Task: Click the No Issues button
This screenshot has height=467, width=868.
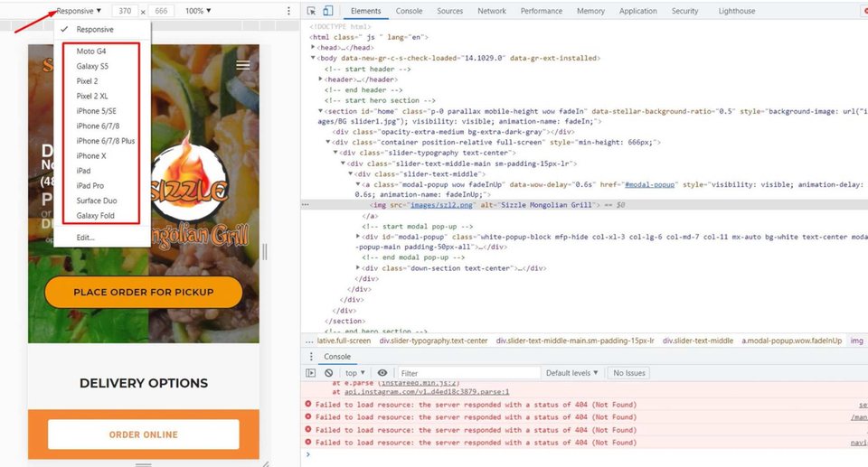Action: (x=629, y=373)
